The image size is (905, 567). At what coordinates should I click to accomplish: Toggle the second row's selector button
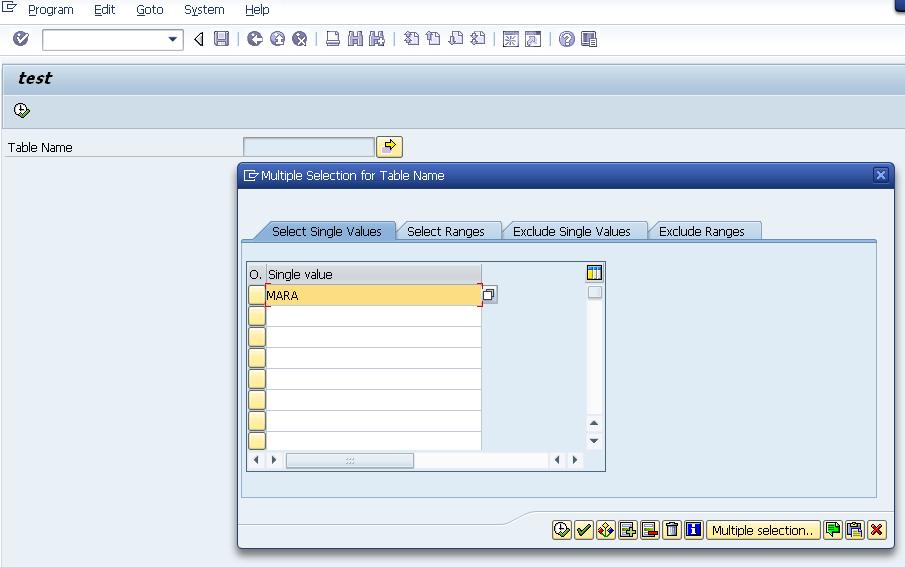(x=257, y=316)
